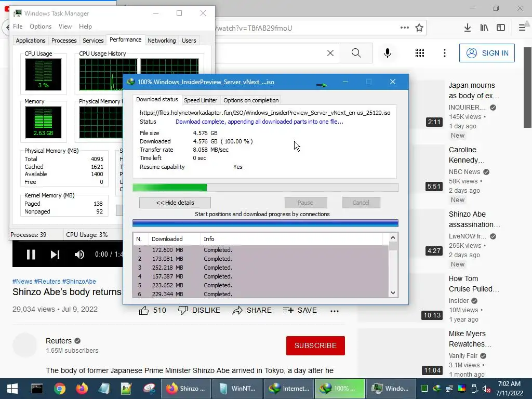This screenshot has height=399, width=532.
Task: Like the video with 510 likes
Action: (153, 311)
